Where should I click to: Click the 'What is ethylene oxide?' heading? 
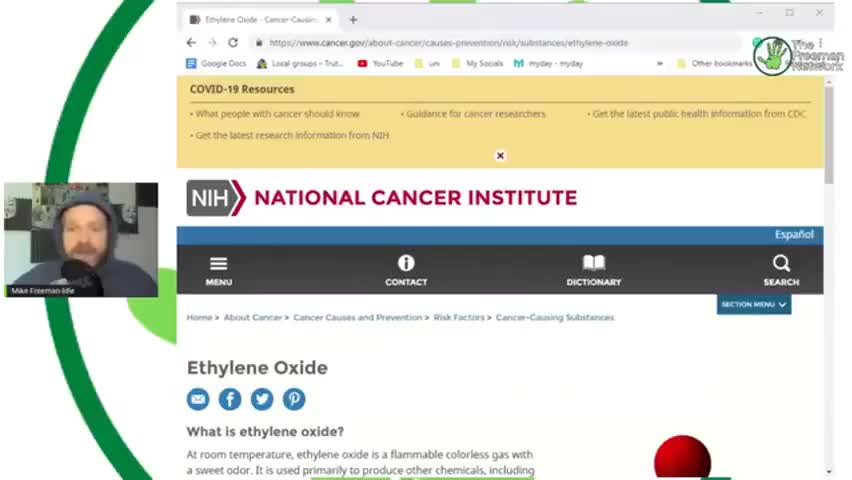pyautogui.click(x=265, y=432)
